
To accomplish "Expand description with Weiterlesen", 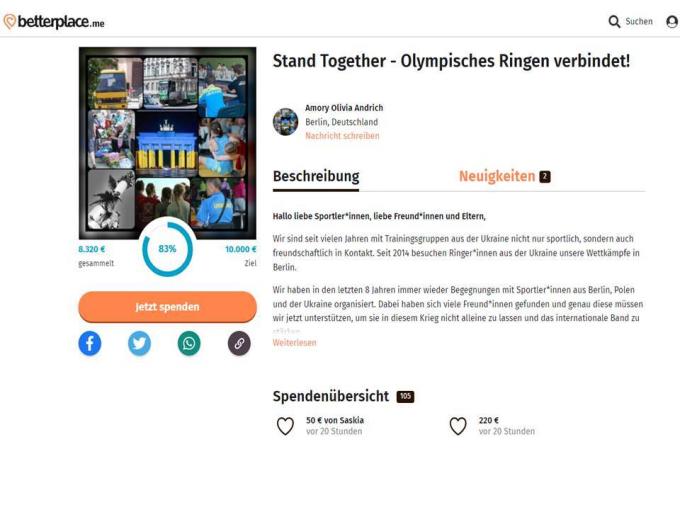I will [294, 343].
